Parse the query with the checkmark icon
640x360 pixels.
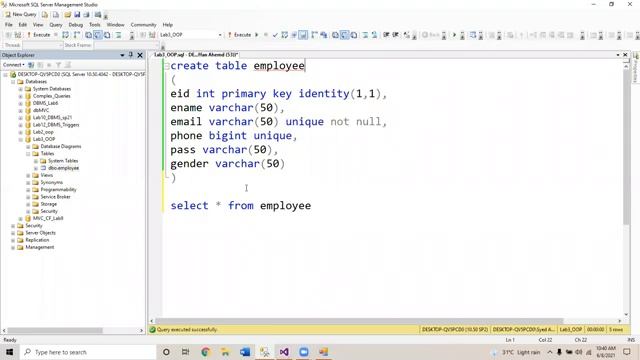(x=275, y=35)
